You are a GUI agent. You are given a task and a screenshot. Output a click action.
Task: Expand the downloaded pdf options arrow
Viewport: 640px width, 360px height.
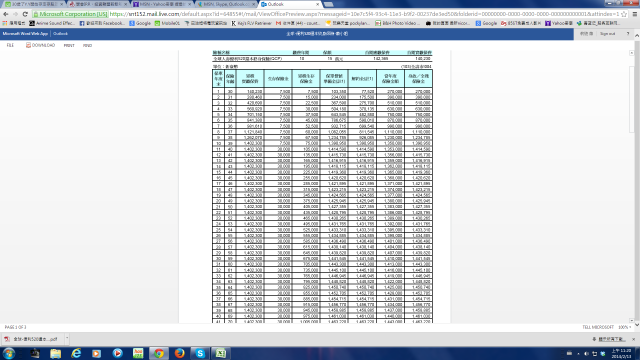tap(67, 339)
